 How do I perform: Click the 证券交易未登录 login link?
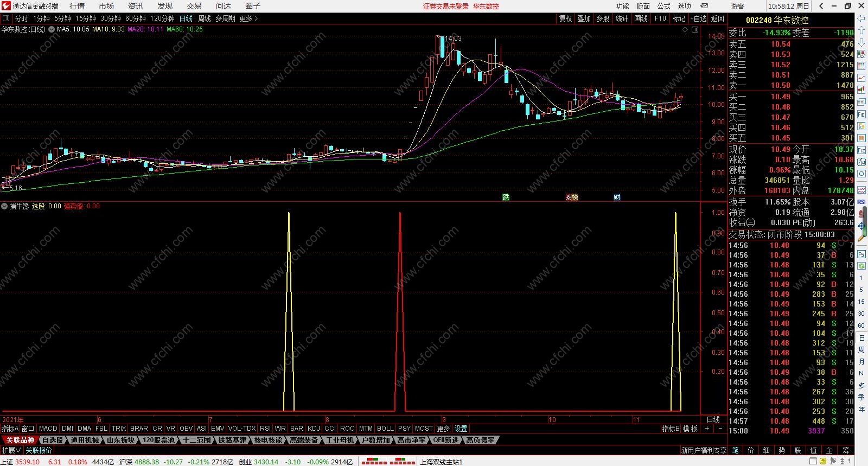point(446,7)
